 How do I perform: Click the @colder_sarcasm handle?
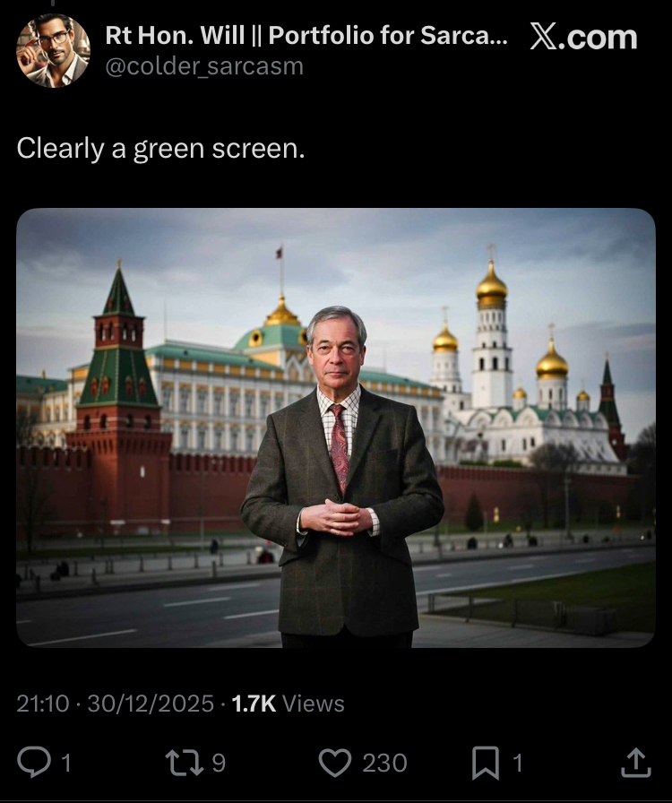point(204,66)
